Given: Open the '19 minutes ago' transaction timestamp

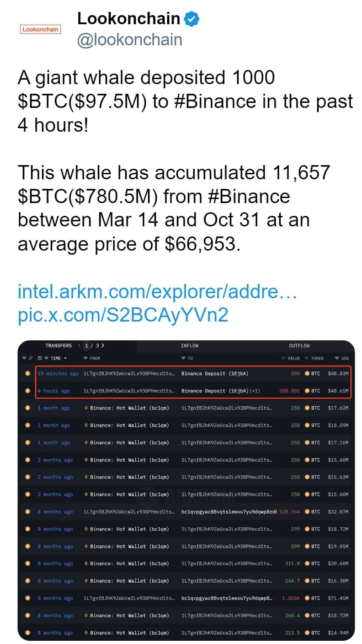Looking at the screenshot, I should pos(58,374).
